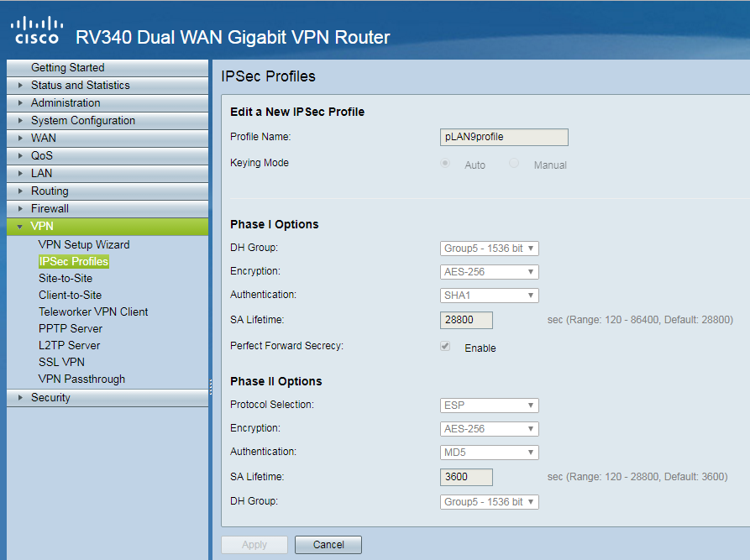Click the Apply button
The image size is (750, 560).
[254, 544]
